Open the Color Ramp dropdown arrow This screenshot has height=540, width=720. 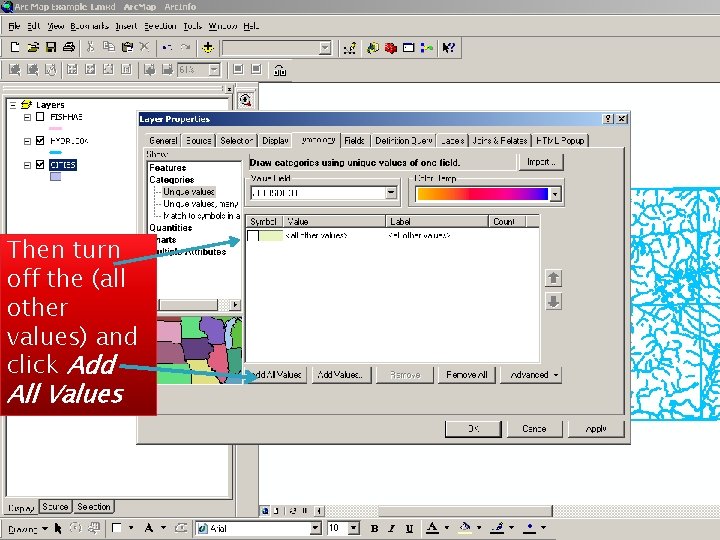click(x=555, y=194)
